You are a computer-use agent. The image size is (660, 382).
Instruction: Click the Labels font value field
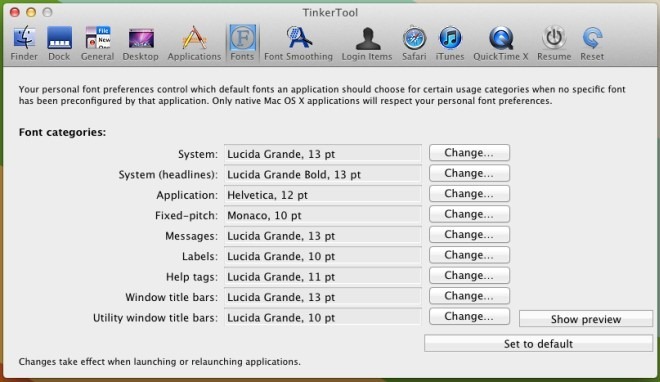322,256
